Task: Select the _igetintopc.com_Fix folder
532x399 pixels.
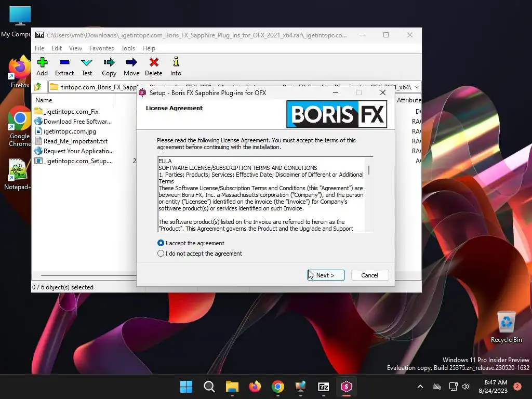Action: [71, 111]
